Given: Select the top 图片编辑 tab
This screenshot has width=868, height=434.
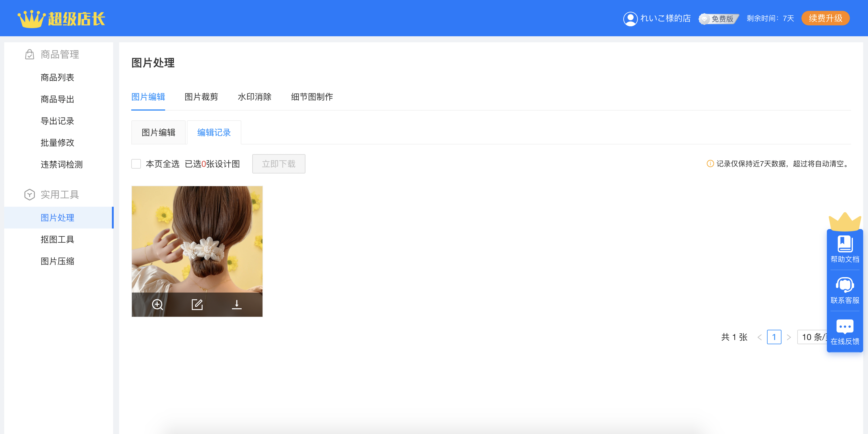Looking at the screenshot, I should [x=148, y=97].
